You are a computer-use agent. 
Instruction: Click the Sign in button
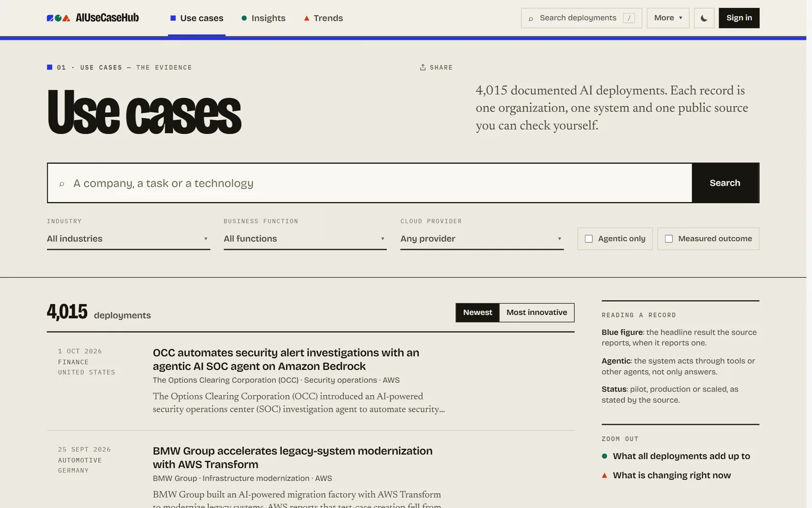coord(739,18)
